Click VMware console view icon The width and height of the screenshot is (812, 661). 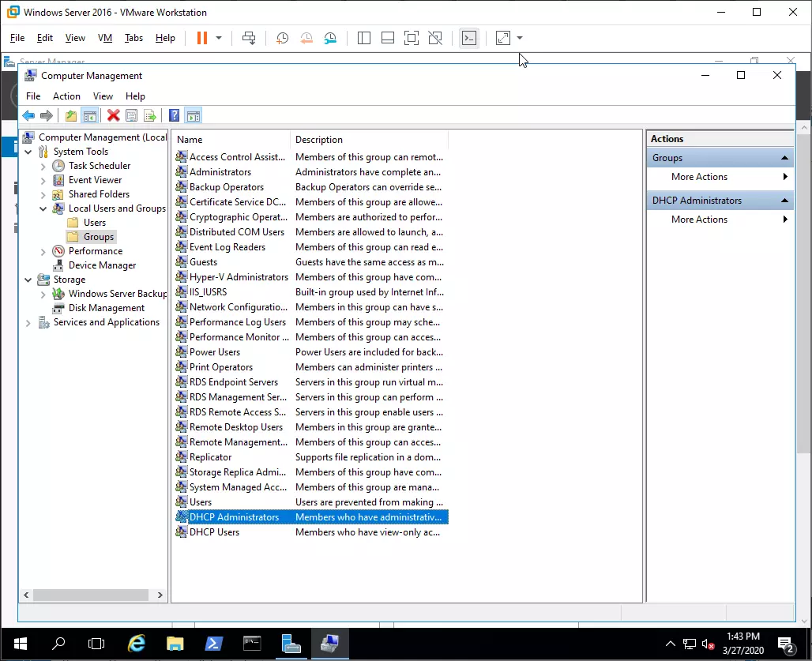point(469,38)
